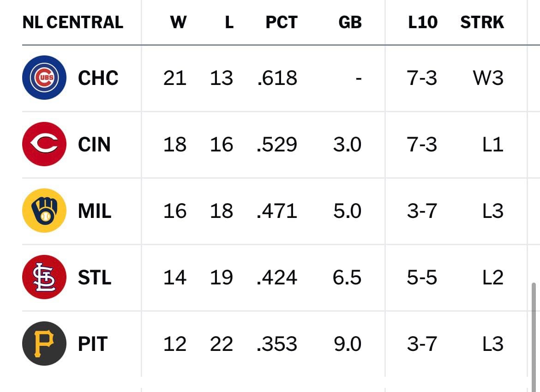Open the CIN team link

(x=94, y=144)
